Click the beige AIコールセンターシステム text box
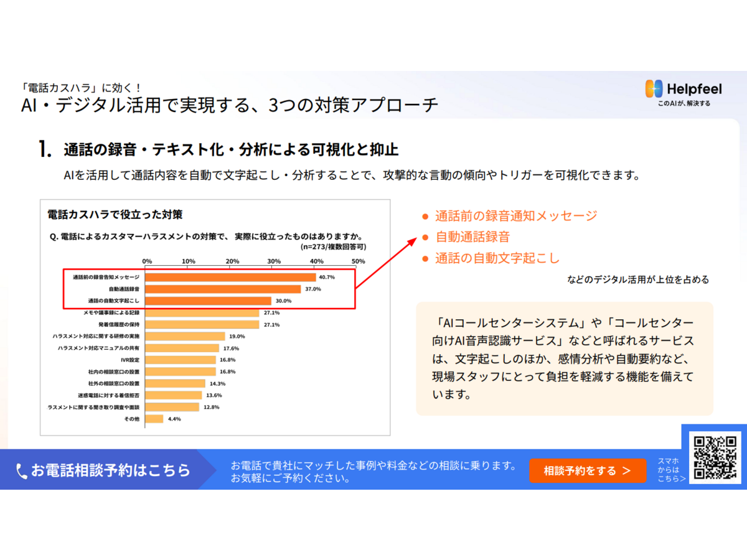 click(564, 358)
